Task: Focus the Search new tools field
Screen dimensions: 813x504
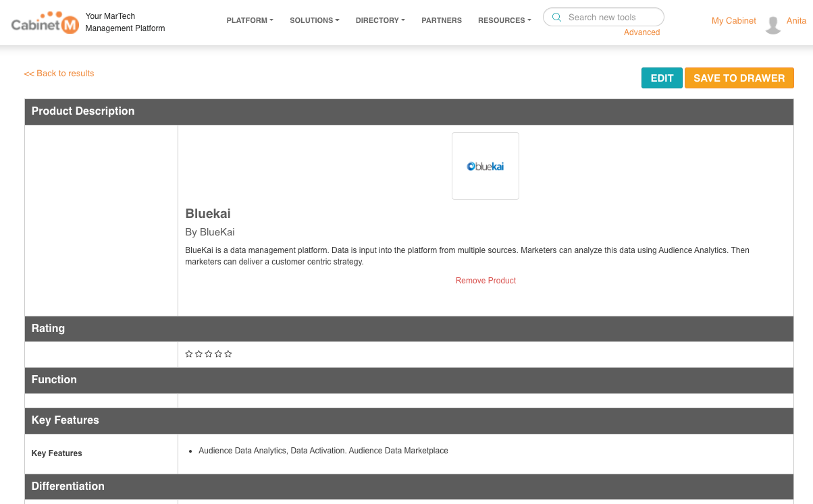Action: (604, 18)
